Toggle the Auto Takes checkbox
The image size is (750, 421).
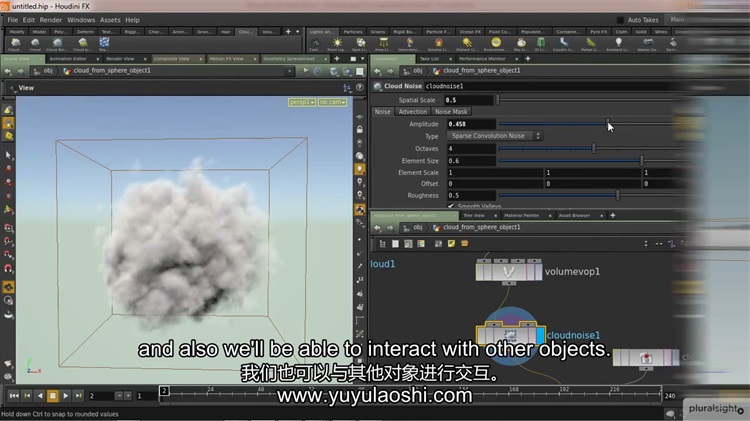click(x=620, y=20)
